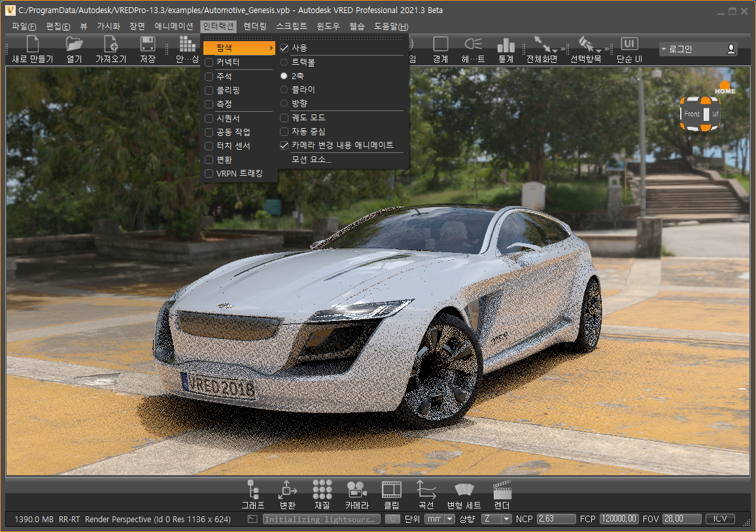Enable the 자동 중심 (Auto center) checkbox
This screenshot has height=532, width=756.
pyautogui.click(x=284, y=131)
